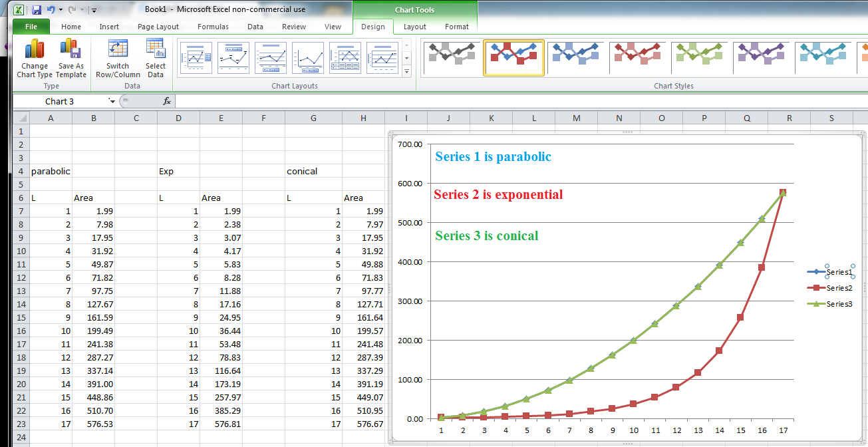Image resolution: width=868 pixels, height=447 pixels.
Task: Switch to the Formulas tab
Action: click(x=213, y=27)
